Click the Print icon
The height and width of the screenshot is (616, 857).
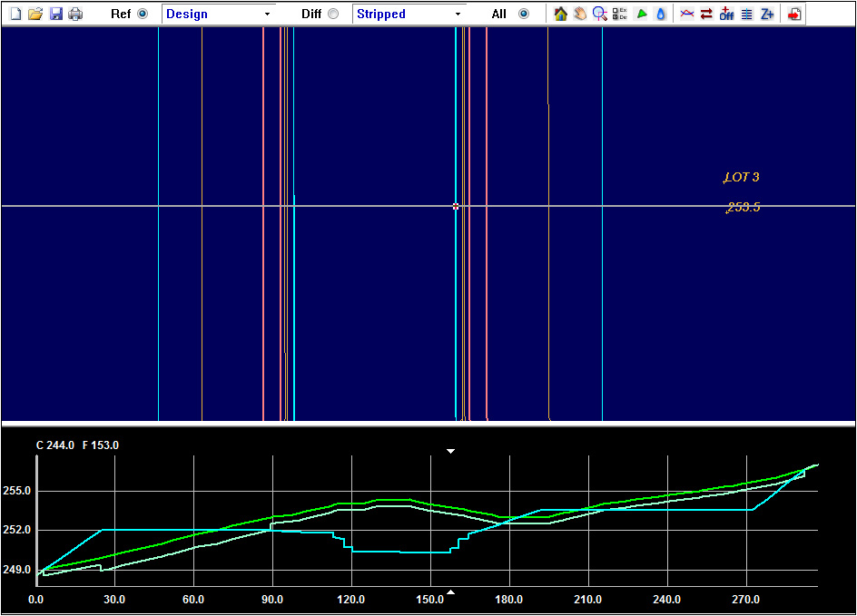75,14
